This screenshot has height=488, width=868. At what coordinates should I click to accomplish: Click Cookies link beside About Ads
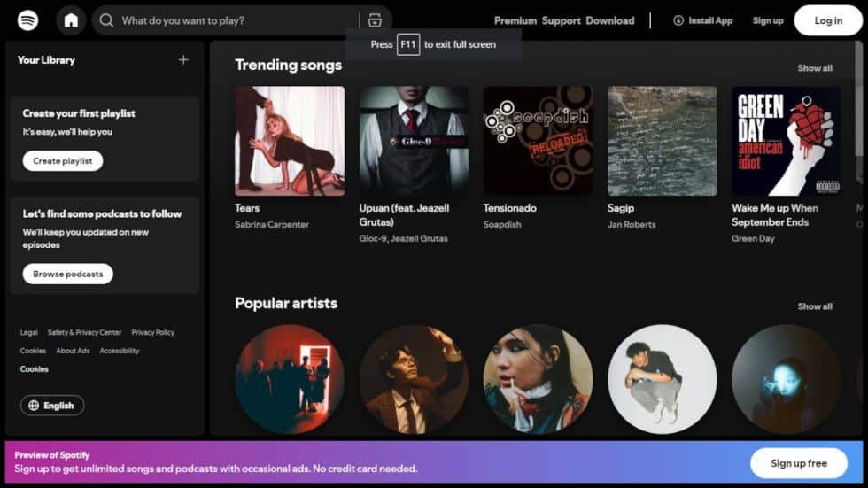pos(33,351)
